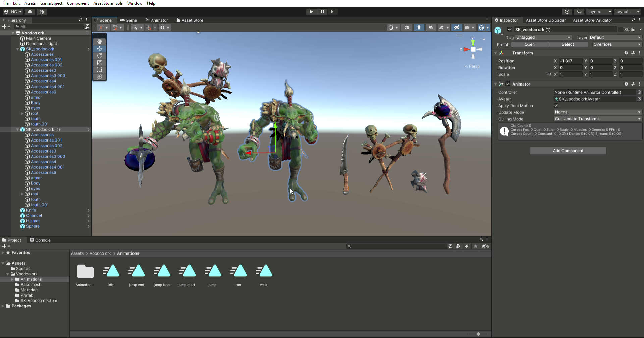Screen dimensions: 644x338
Task: Open the GameObject menu
Action: 51,3
